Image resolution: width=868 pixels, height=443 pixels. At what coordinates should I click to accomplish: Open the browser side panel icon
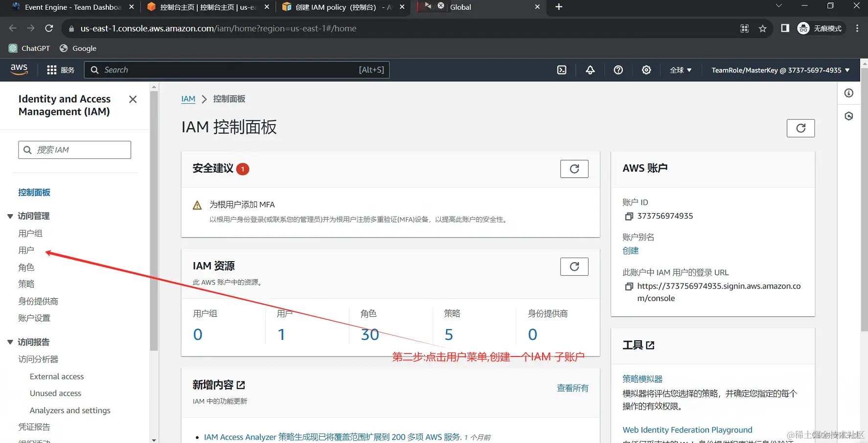coord(785,28)
